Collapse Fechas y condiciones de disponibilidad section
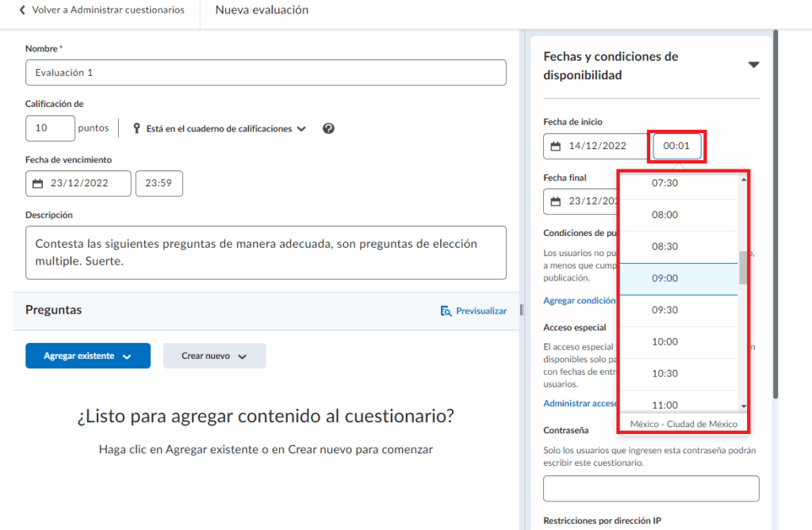 pyautogui.click(x=753, y=65)
